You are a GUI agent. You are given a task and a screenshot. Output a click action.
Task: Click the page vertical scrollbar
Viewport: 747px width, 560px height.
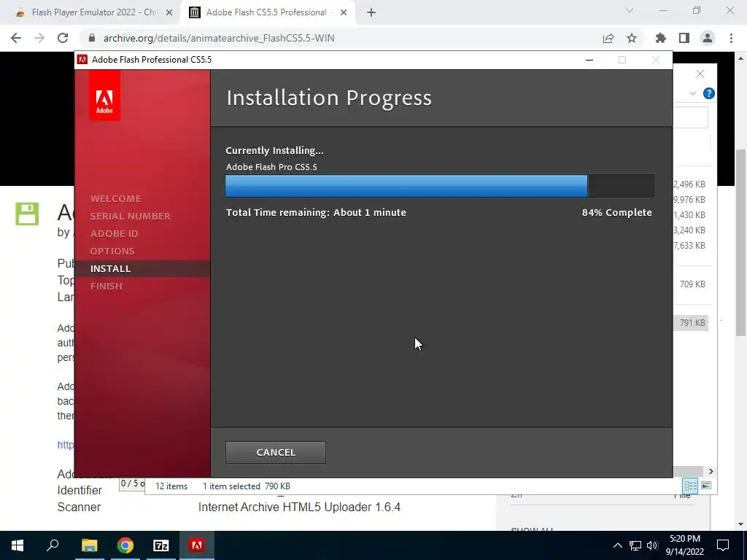coord(741,243)
